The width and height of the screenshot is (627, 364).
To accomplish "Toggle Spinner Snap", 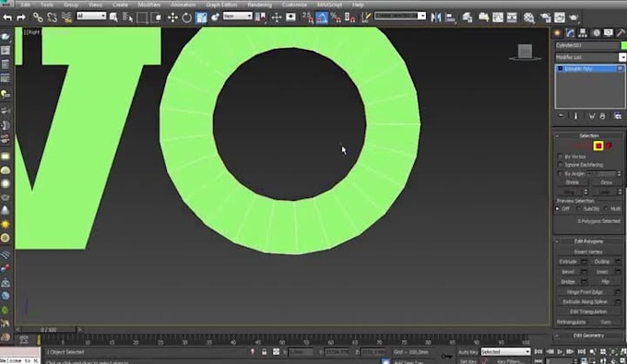I will click(x=349, y=18).
